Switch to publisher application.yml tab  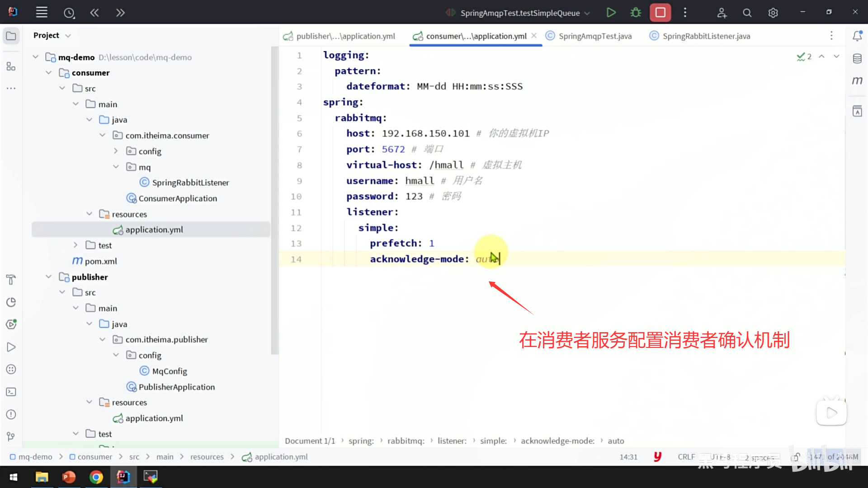click(345, 36)
